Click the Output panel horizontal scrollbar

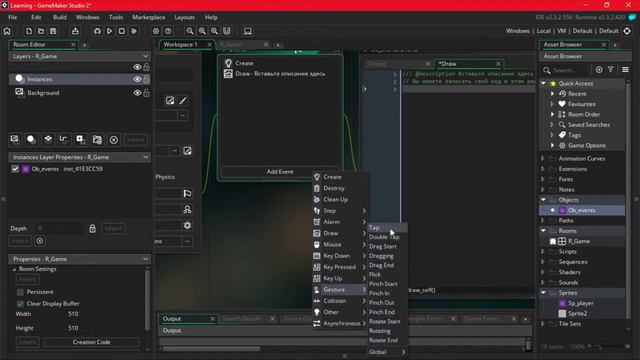pyautogui.click(x=211, y=349)
